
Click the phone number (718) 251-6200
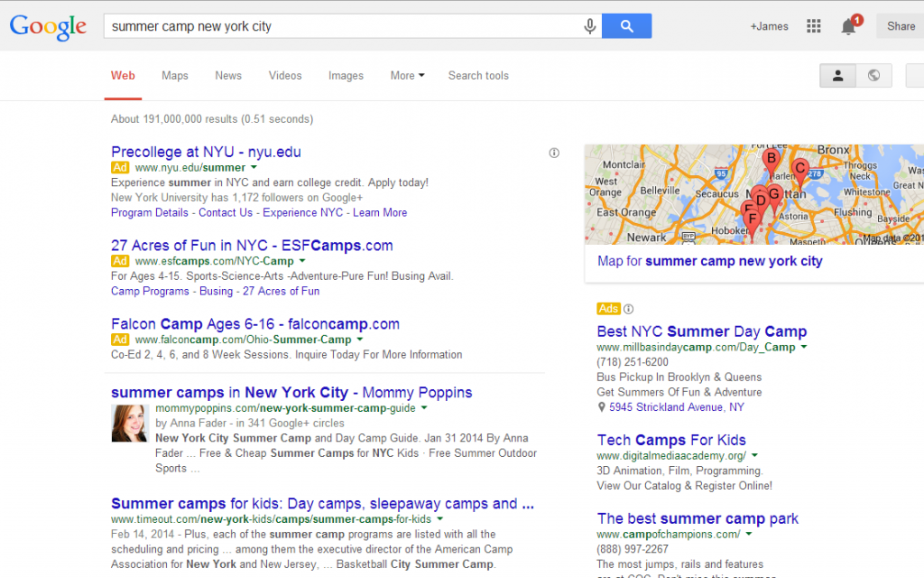[x=633, y=362]
